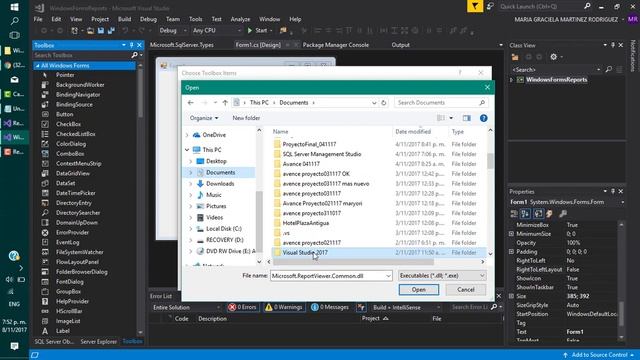Expand WindowsFormsReports in Class View
The width and height of the screenshot is (640, 360).
[x=511, y=80]
